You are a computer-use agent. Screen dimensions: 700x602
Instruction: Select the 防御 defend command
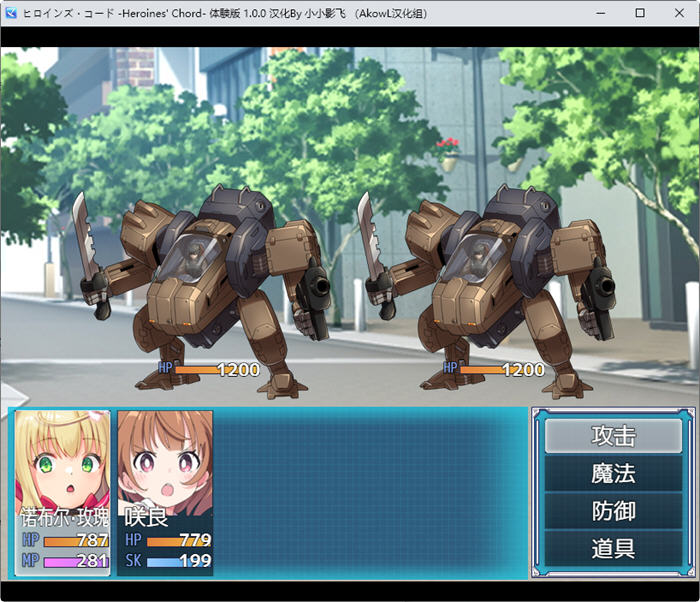coord(613,511)
